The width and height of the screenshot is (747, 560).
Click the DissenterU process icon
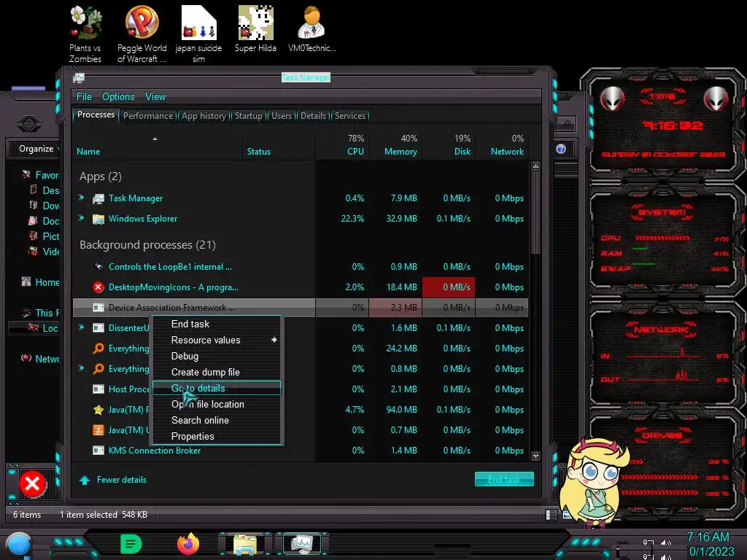[x=98, y=328]
